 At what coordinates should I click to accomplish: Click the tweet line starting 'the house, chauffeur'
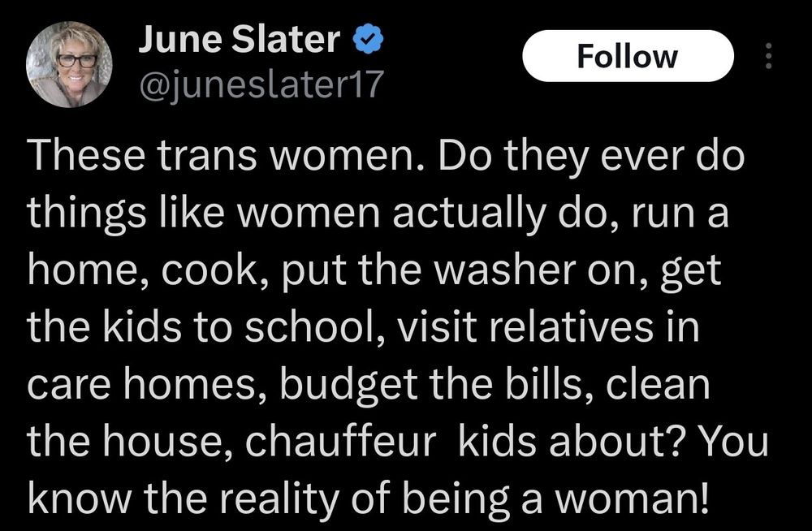[x=397, y=442]
